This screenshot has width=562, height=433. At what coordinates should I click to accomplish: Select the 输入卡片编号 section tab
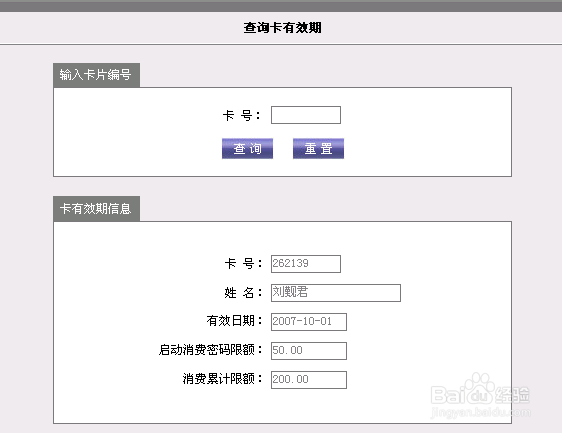pyautogui.click(x=96, y=75)
